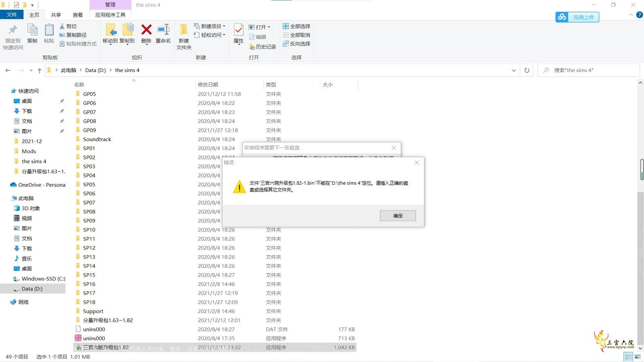Open recent locations dropdown arrow
644x362 pixels.
[x=31, y=70]
